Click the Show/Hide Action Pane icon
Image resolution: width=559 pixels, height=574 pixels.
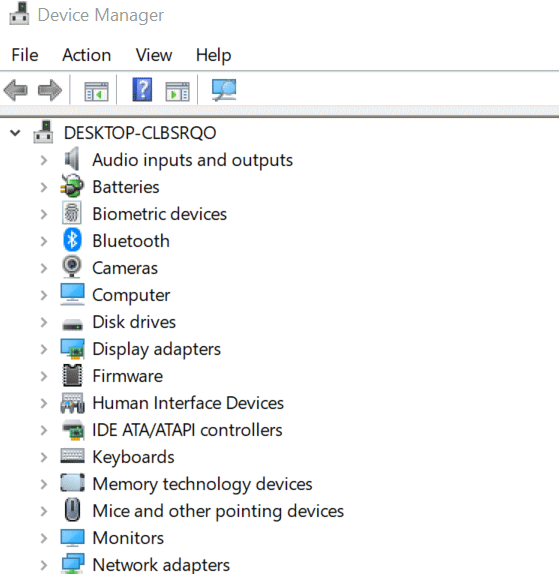tap(178, 91)
